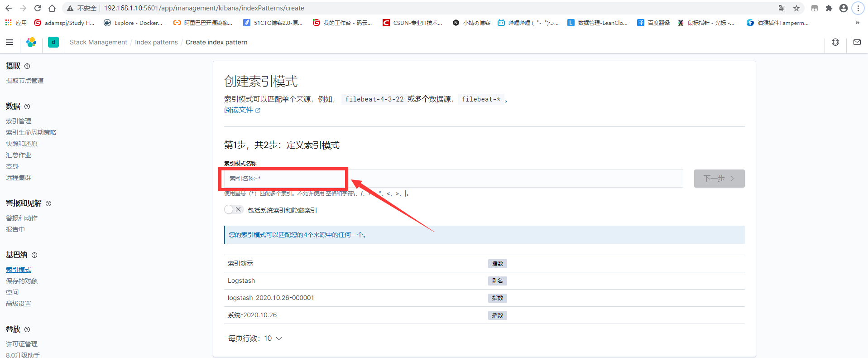Click the index pattern name input
This screenshot has width=868, height=358.
453,179
